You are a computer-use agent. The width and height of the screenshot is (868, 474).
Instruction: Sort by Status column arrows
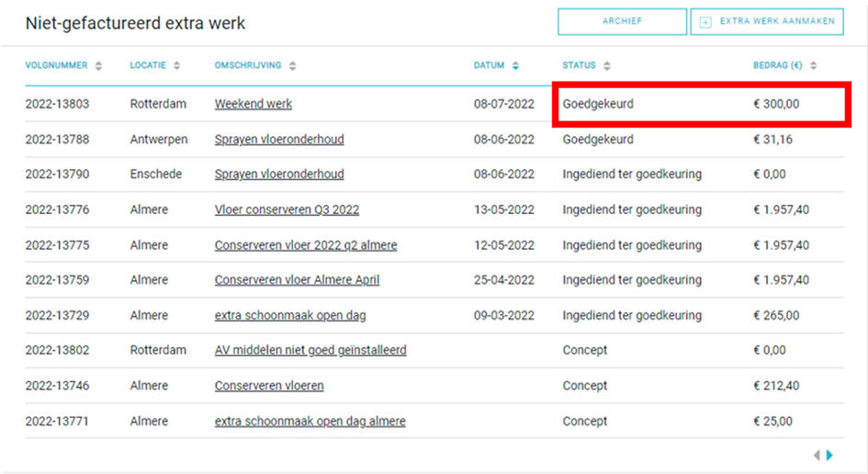pyautogui.click(x=607, y=66)
